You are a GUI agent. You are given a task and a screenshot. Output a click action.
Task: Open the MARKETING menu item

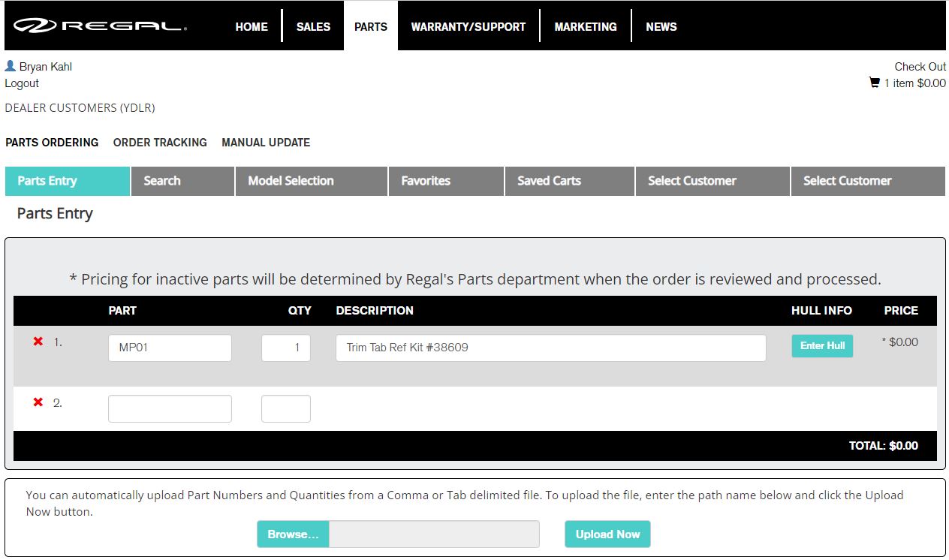(586, 26)
